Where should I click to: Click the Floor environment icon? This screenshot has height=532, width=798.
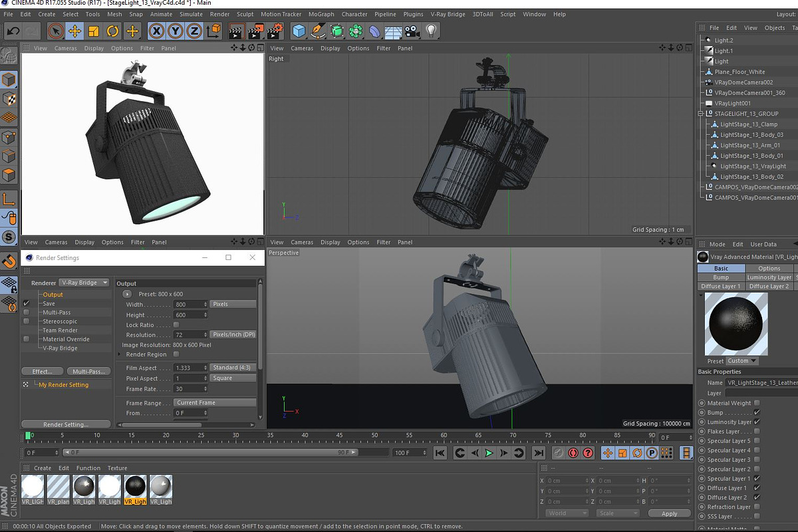394,31
